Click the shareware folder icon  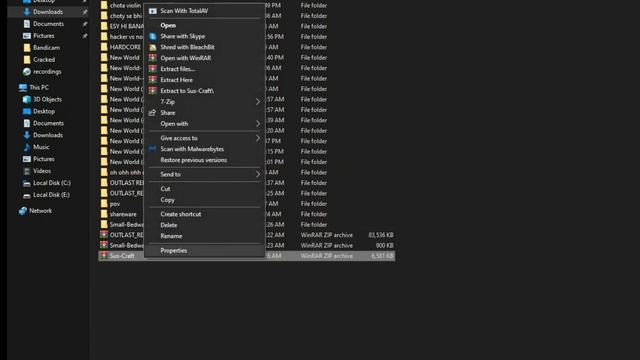point(104,214)
